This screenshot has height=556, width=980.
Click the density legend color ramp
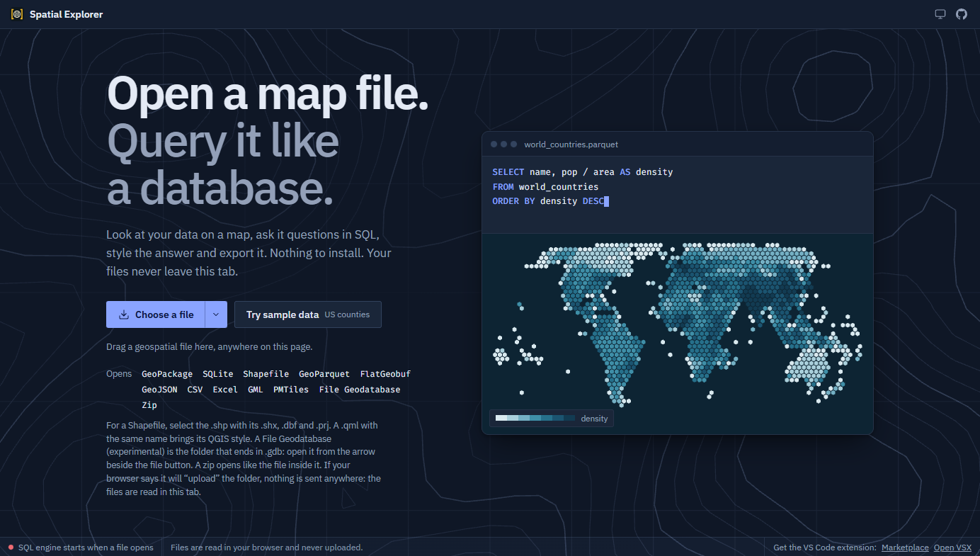point(535,419)
